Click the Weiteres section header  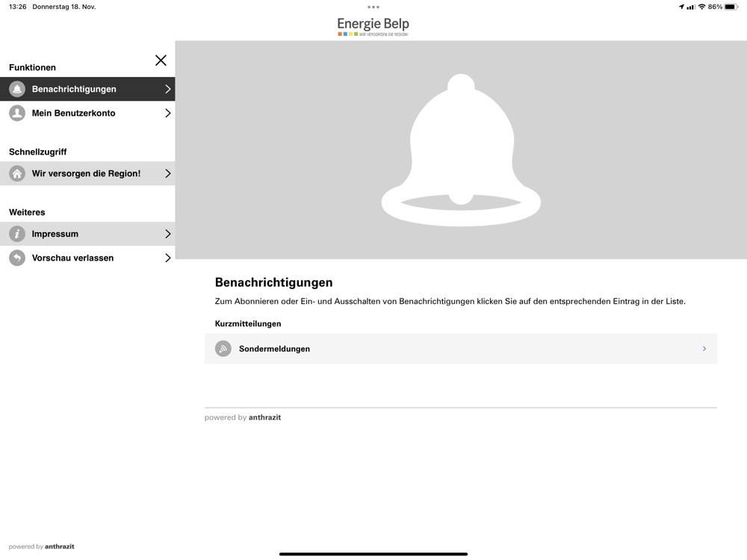coord(27,212)
